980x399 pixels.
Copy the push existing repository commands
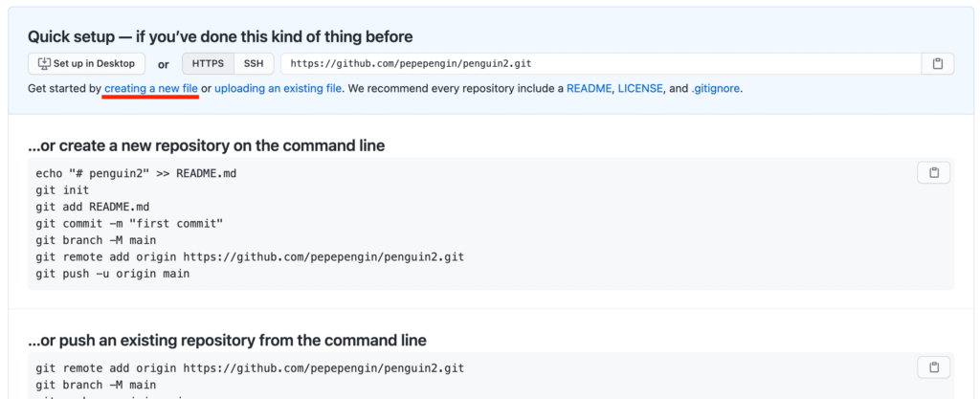coord(934,367)
